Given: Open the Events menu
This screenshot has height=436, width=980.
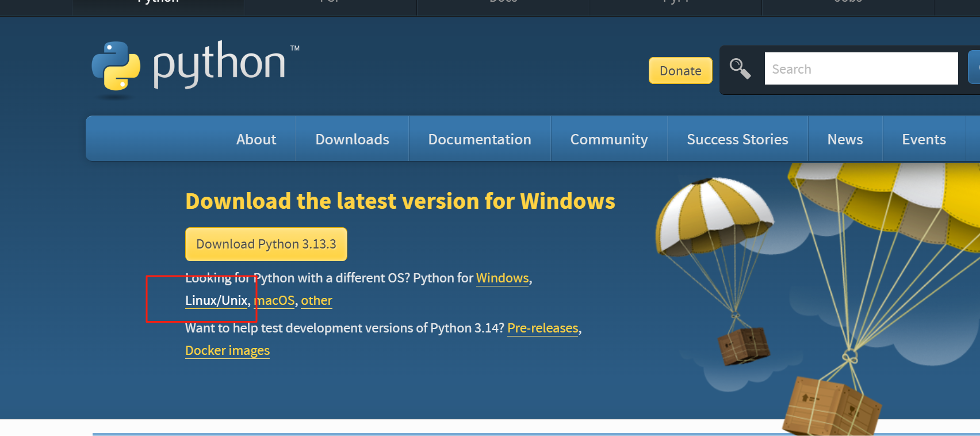Looking at the screenshot, I should click(924, 139).
